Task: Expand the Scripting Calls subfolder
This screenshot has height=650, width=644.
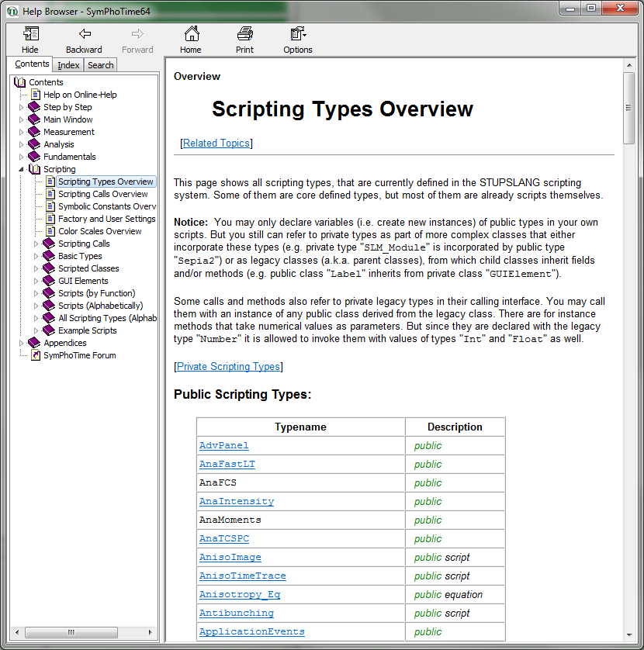Action: tap(36, 244)
